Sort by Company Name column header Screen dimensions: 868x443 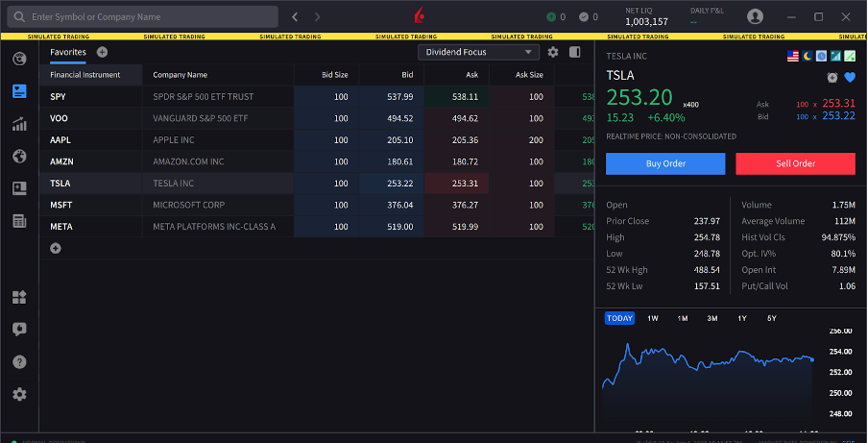(218, 75)
